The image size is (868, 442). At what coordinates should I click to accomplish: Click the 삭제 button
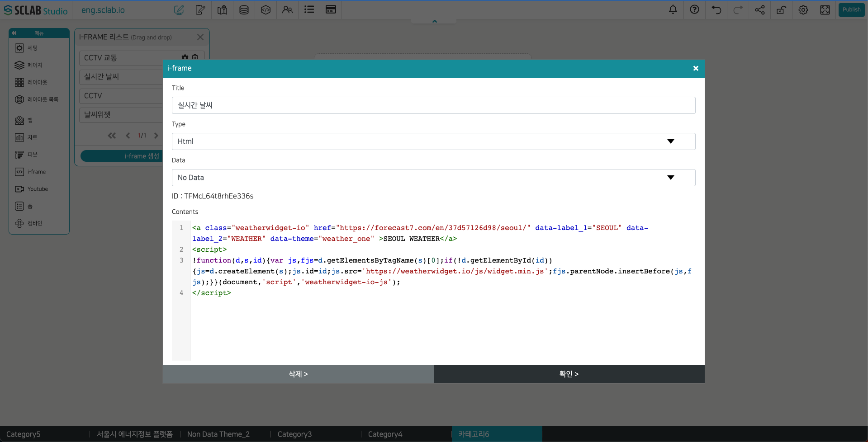point(298,374)
